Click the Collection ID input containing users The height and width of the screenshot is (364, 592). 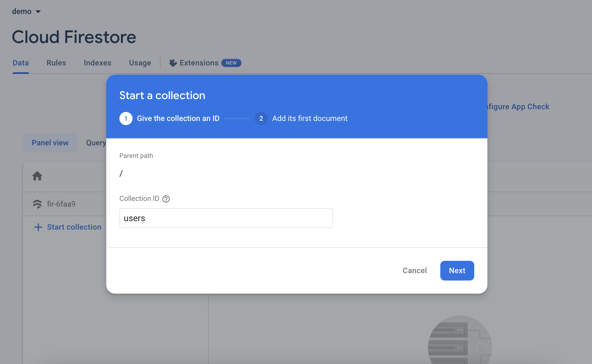(x=226, y=218)
